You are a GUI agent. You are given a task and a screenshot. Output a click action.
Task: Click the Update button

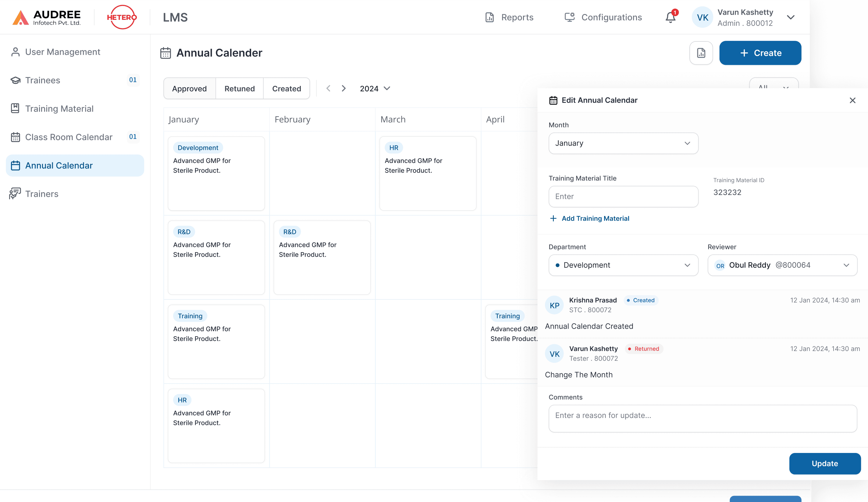(825, 463)
